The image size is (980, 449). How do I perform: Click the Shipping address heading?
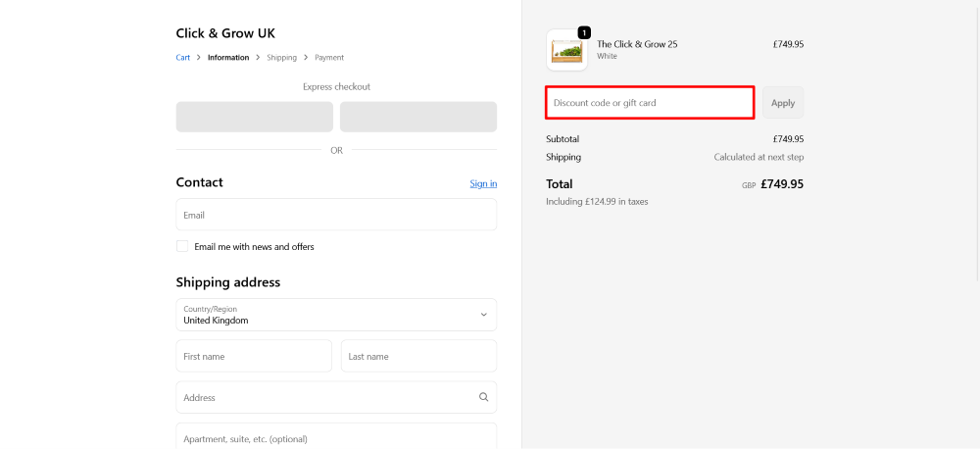pos(228,282)
